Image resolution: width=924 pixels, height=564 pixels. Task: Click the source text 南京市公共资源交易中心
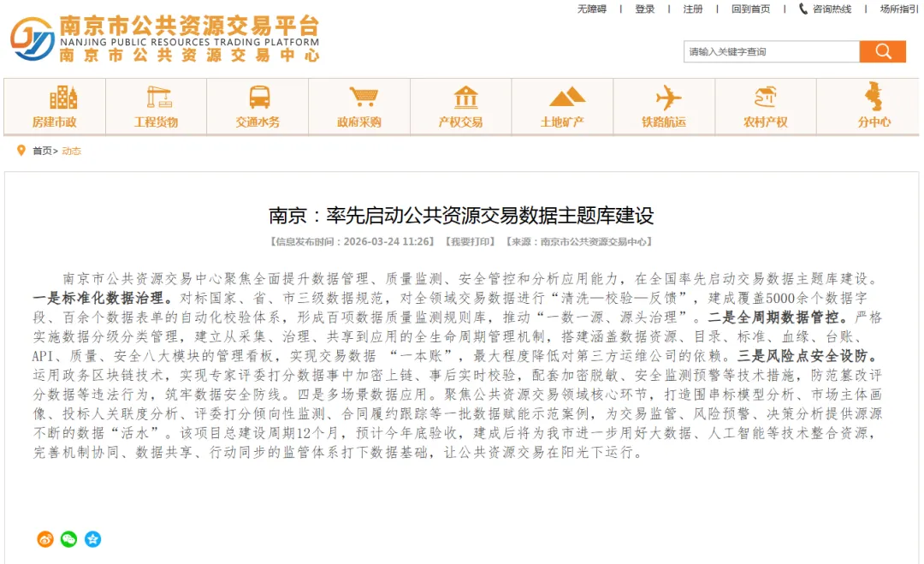[x=594, y=241]
